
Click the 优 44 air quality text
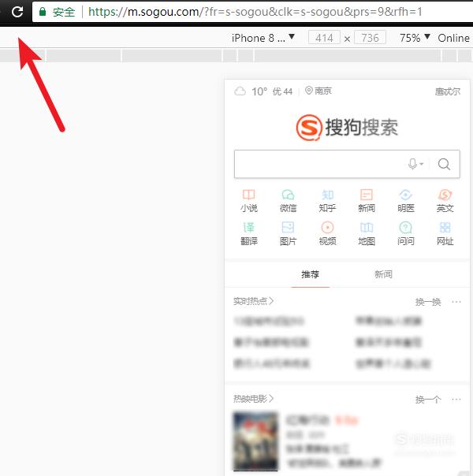click(282, 91)
